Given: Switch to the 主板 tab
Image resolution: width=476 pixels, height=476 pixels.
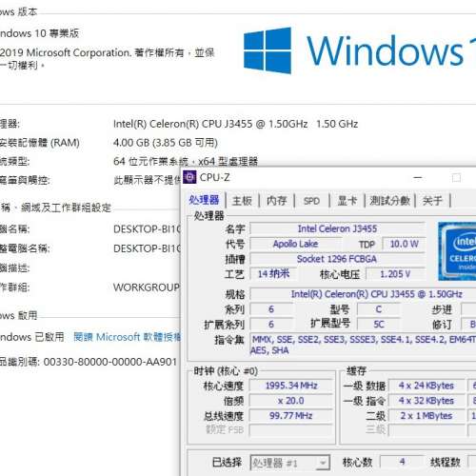Looking at the screenshot, I should click(x=242, y=201).
